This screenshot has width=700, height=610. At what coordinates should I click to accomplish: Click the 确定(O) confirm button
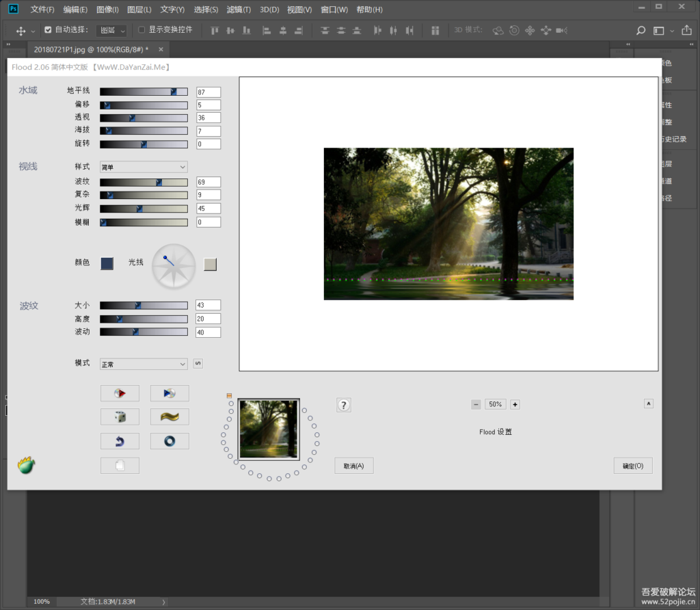tap(633, 466)
